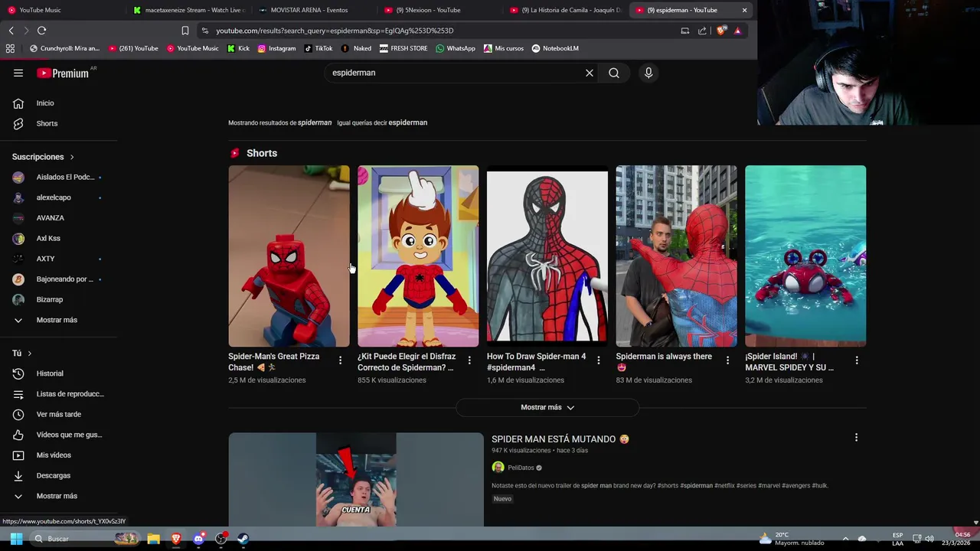
Task: Play How To Draw Spider-man 4 thumbnail
Action: point(547,256)
